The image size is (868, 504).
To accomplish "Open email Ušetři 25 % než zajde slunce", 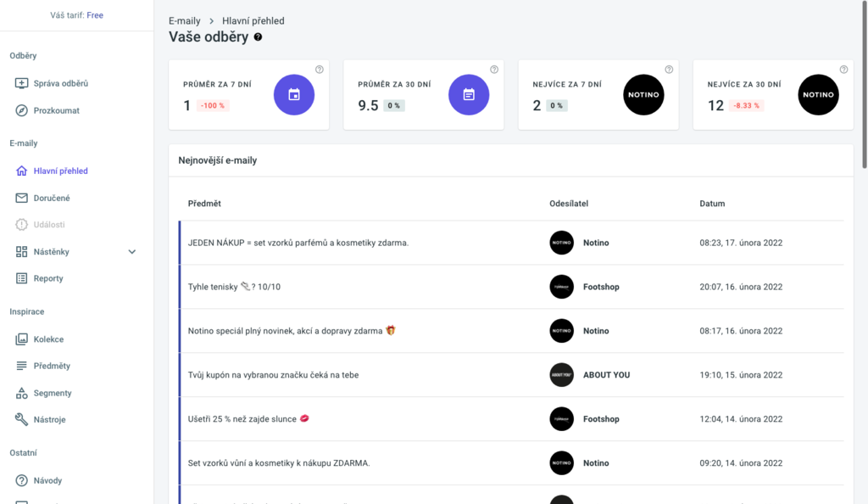I will pyautogui.click(x=248, y=419).
